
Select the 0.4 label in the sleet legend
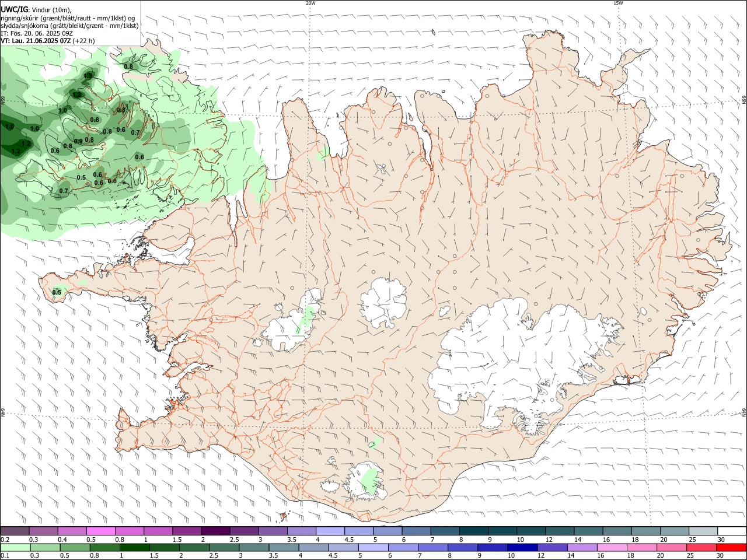tap(62, 540)
